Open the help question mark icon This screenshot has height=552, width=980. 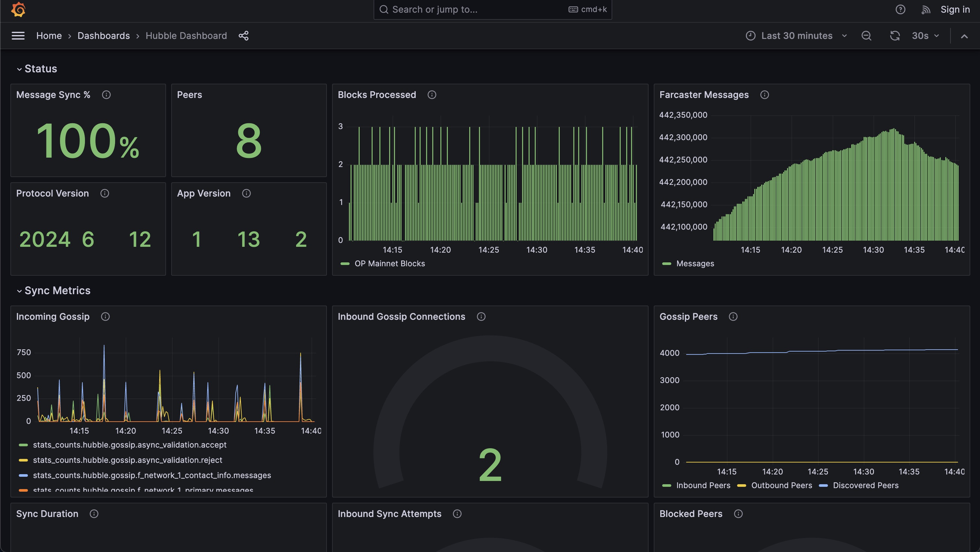tap(900, 9)
